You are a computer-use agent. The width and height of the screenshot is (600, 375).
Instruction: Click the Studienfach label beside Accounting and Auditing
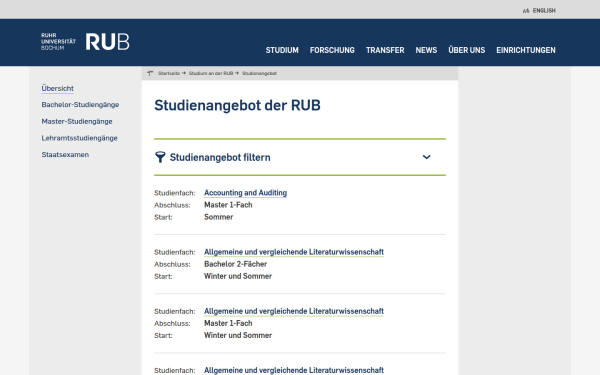click(174, 193)
